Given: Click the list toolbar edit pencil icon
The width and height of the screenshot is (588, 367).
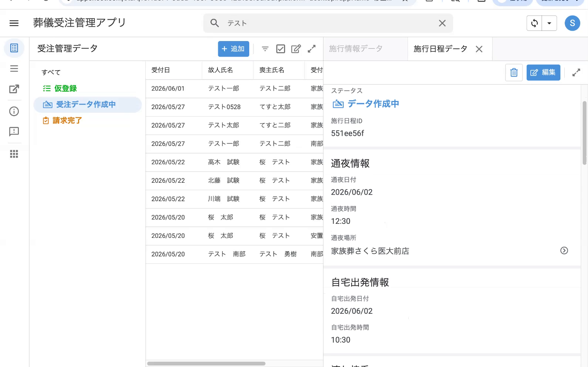Looking at the screenshot, I should click(x=296, y=49).
